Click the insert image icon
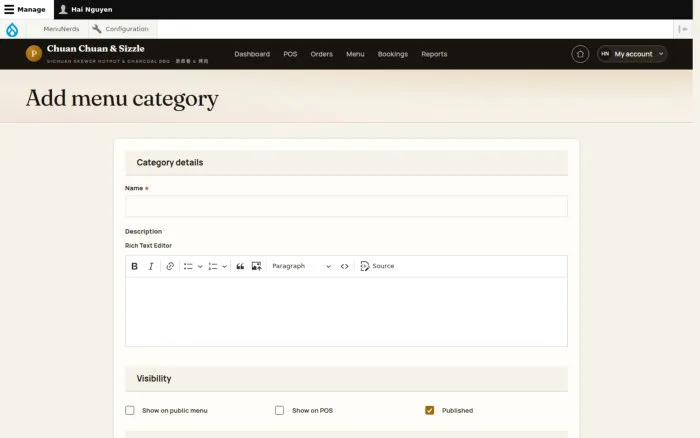The image size is (700, 438). click(256, 266)
